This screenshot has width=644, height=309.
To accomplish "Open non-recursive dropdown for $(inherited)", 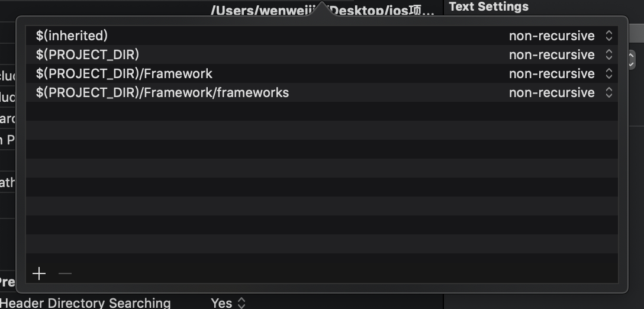I will (551, 36).
